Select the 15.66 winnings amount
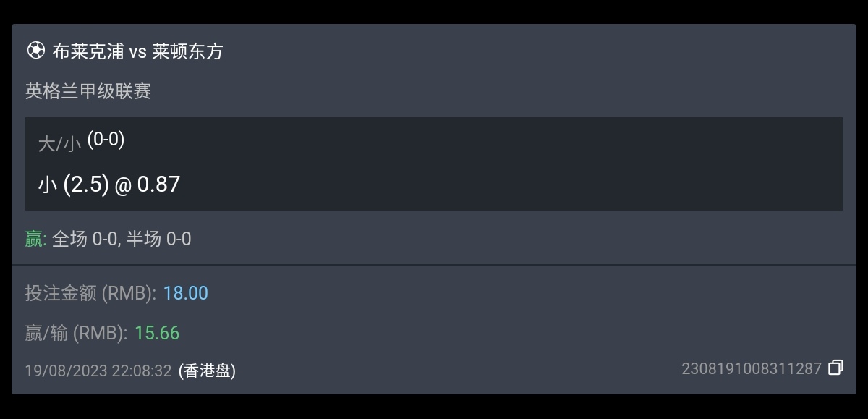 [x=157, y=333]
